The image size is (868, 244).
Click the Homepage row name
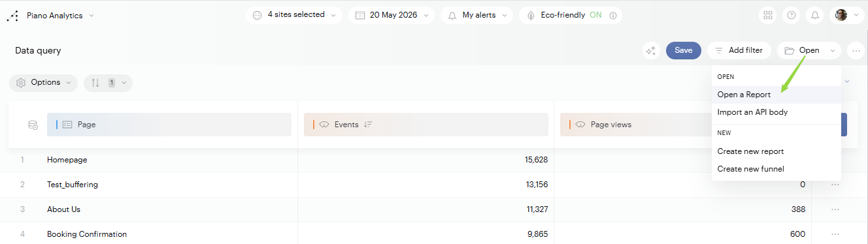coord(67,160)
